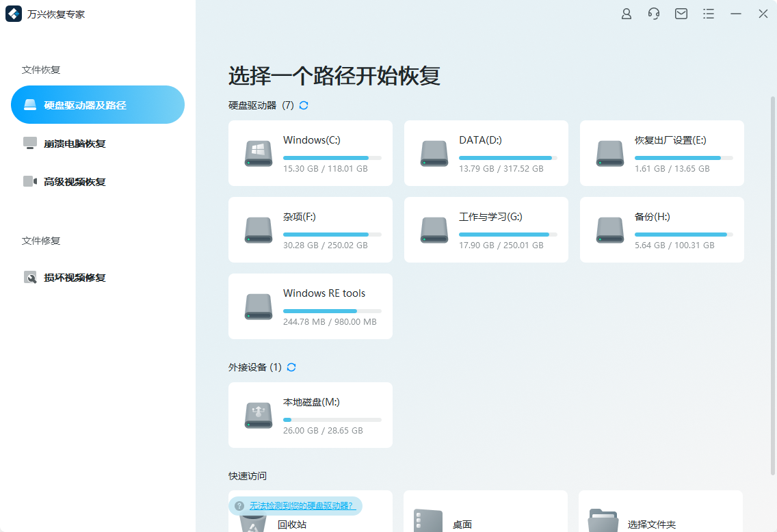Select the 恢复出厂设置(E:) drive
777x532 pixels.
click(x=661, y=153)
